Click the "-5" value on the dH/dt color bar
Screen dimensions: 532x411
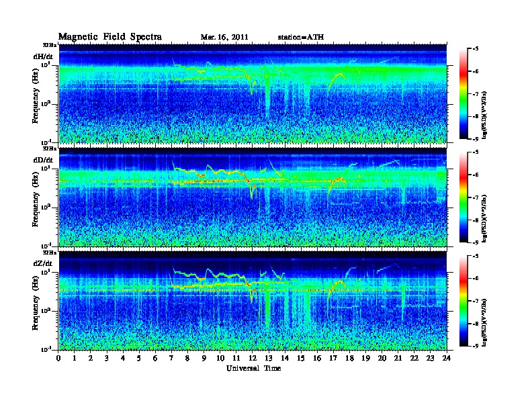(x=476, y=49)
